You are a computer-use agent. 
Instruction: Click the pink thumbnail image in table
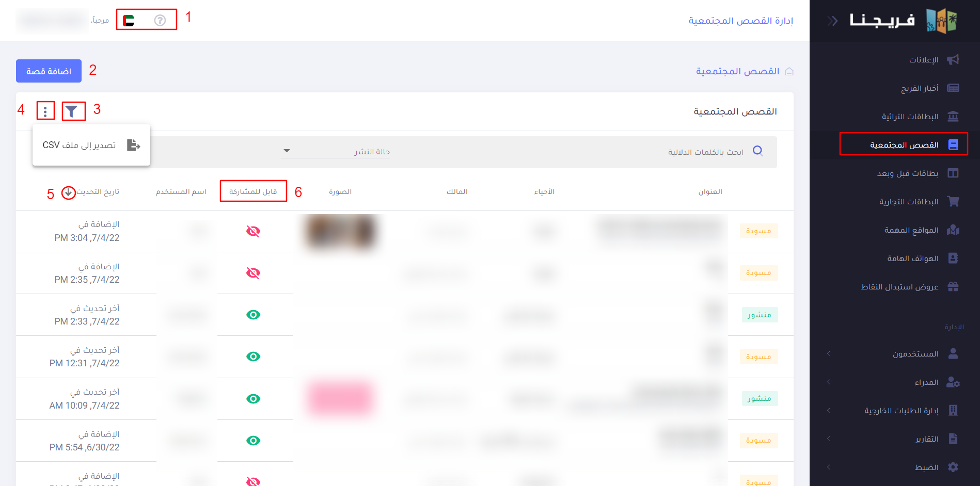[340, 399]
